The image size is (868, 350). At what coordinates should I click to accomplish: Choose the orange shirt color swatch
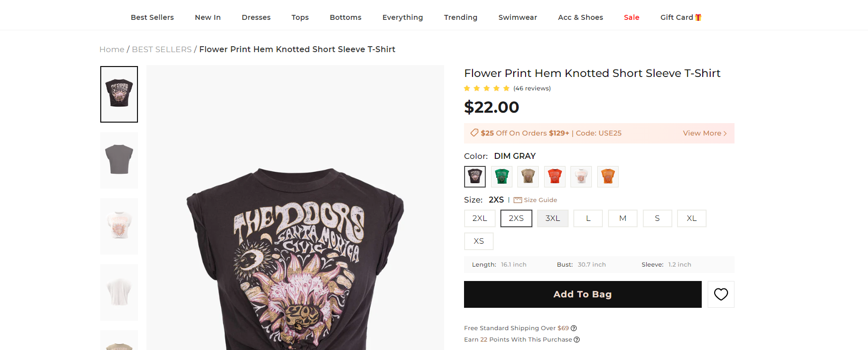(x=607, y=177)
